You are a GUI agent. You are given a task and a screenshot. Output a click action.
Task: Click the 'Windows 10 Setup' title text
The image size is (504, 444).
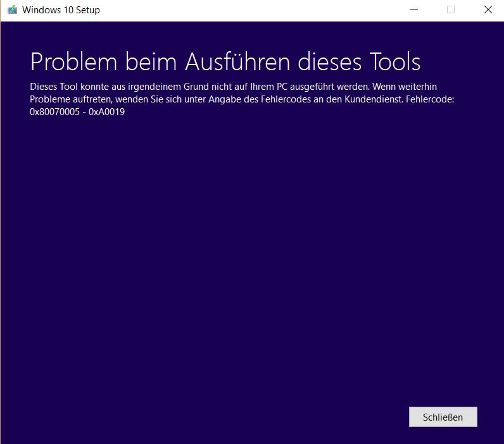(61, 10)
